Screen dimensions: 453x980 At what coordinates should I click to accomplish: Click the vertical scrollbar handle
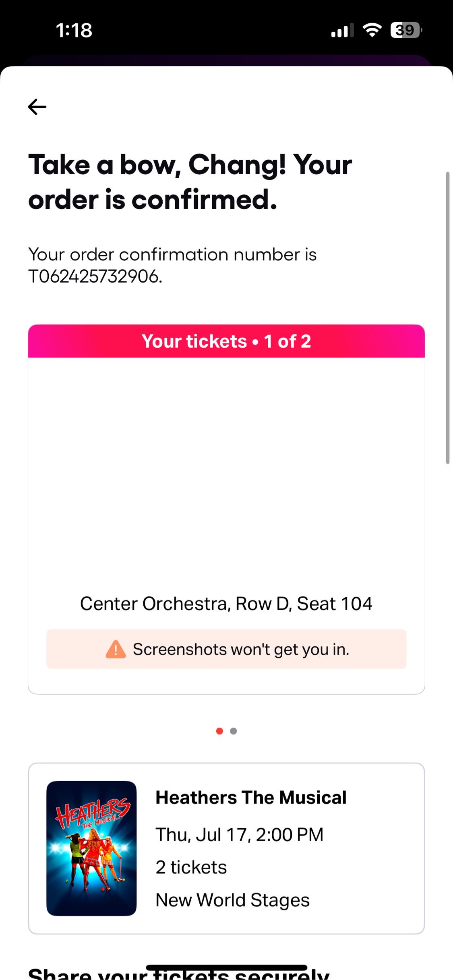tap(447, 318)
